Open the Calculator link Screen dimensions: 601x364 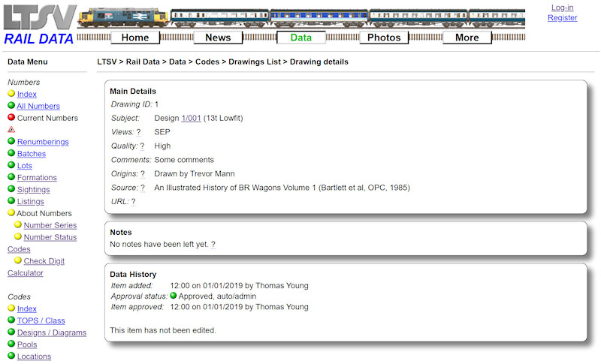coord(26,272)
